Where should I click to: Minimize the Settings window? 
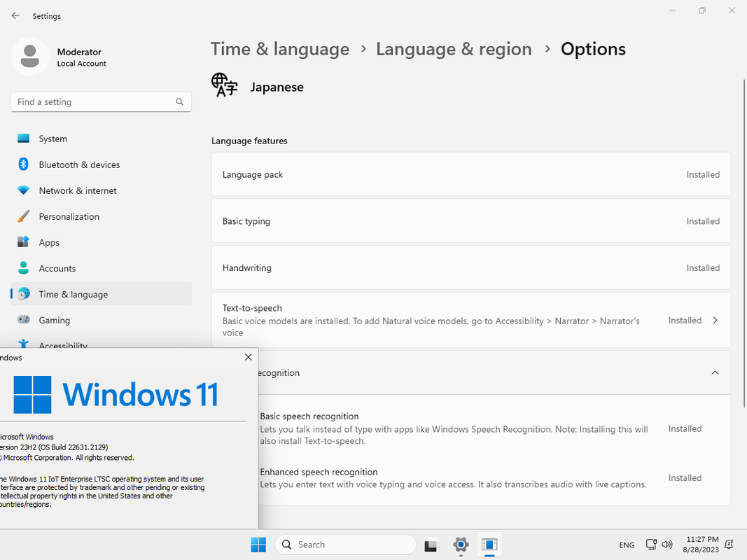point(672,10)
